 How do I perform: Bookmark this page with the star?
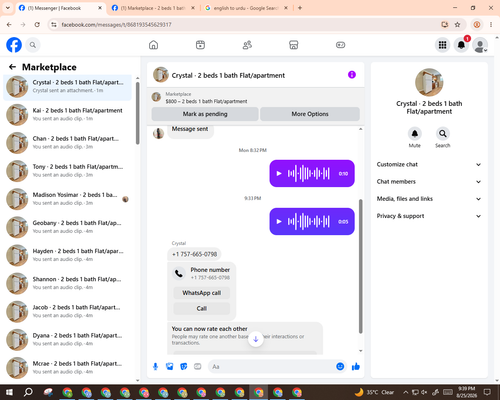coord(457,25)
